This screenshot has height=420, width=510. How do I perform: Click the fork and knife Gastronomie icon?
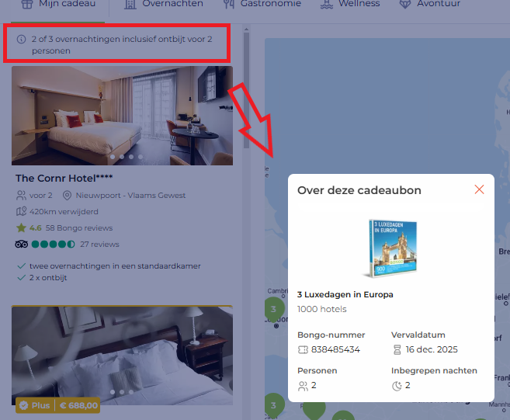tap(229, 4)
